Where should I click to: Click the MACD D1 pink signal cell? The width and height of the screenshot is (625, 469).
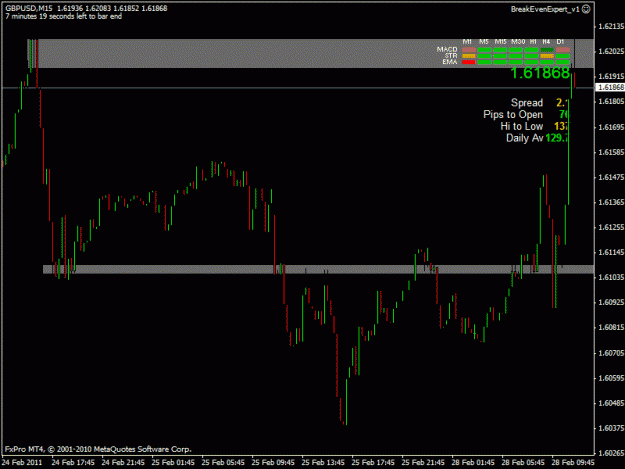[x=563, y=50]
